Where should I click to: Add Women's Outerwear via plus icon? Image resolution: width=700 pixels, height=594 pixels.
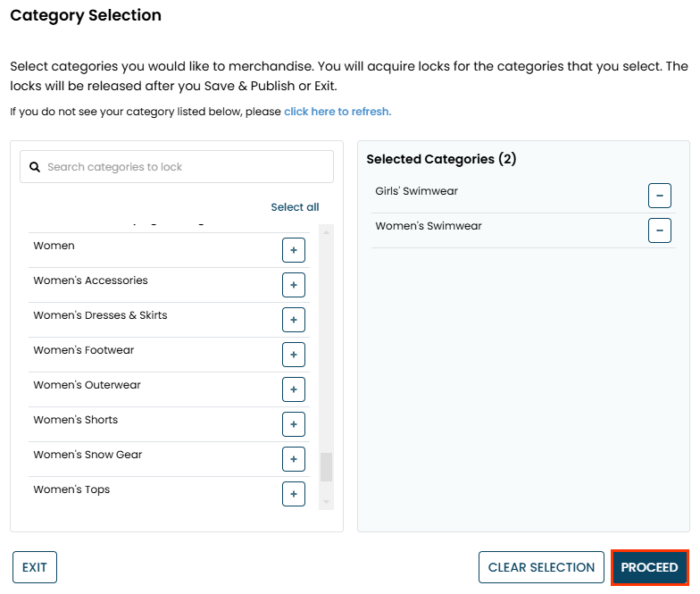pyautogui.click(x=294, y=389)
